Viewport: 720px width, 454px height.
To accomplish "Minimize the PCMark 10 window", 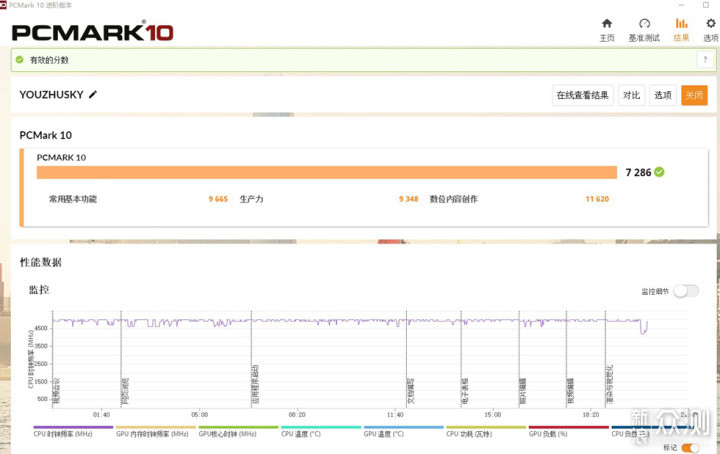I will point(681,5).
